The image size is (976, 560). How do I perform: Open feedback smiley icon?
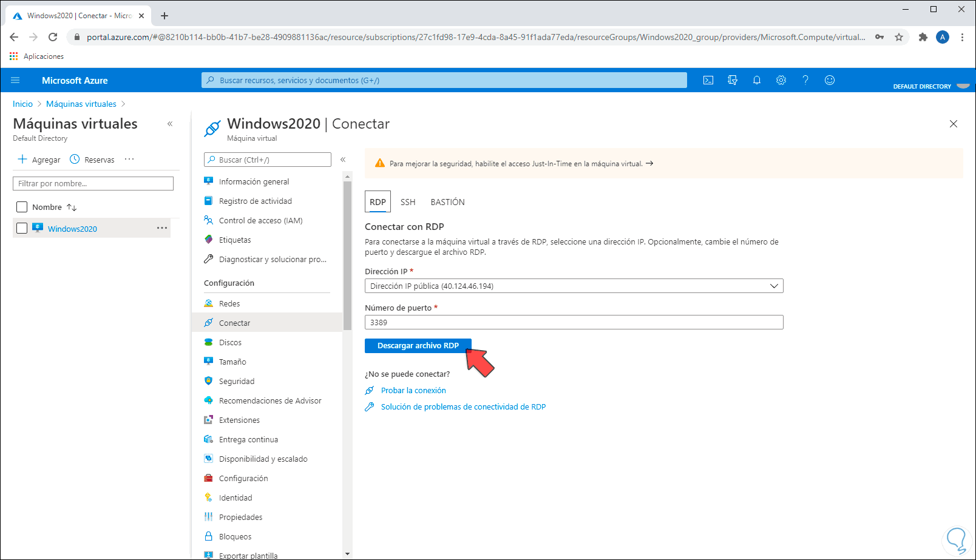point(830,80)
